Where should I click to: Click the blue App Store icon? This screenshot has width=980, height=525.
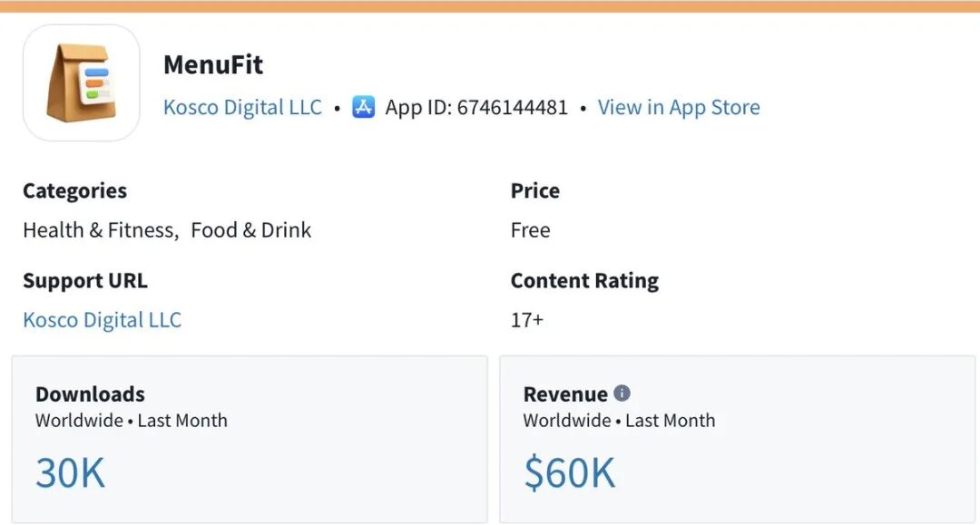point(364,107)
